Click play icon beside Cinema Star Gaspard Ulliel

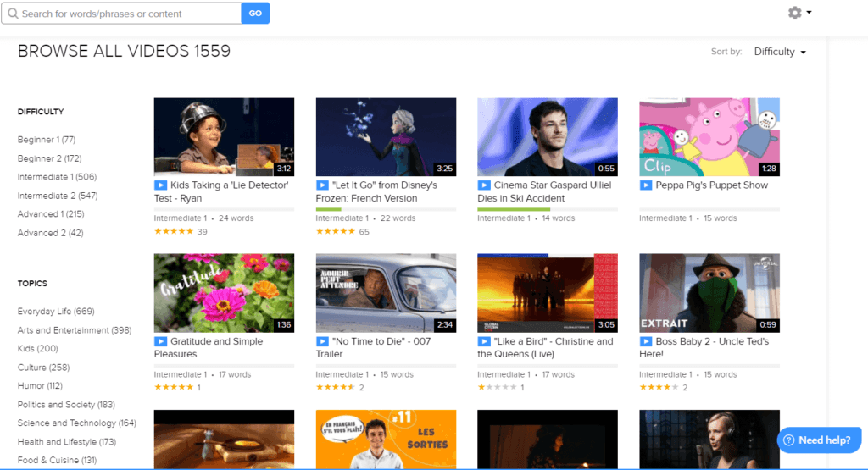[484, 185]
